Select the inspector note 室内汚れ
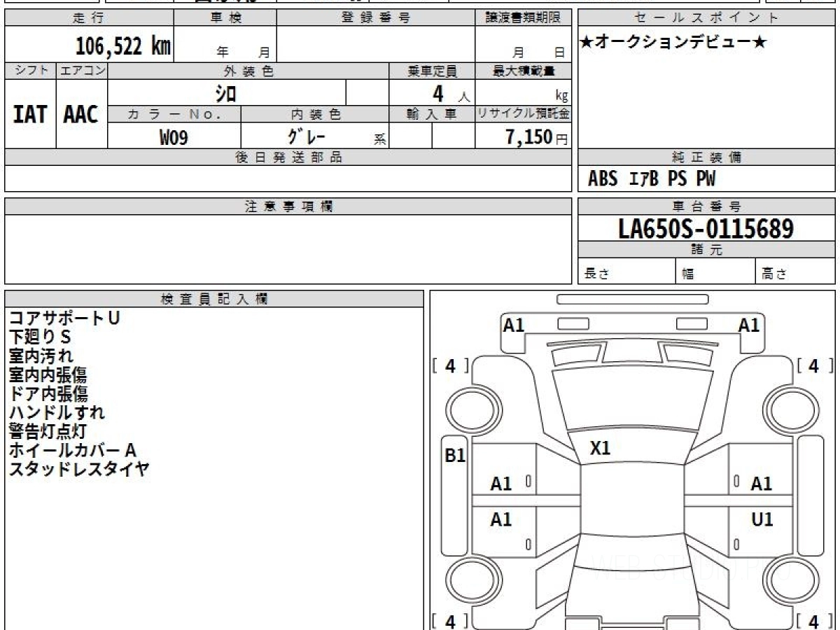 tap(41, 356)
